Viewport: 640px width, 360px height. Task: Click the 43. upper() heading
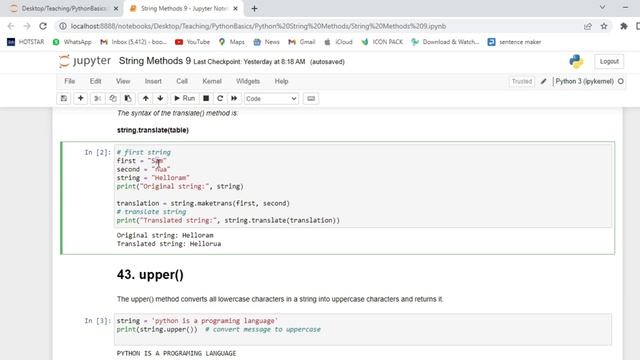[x=150, y=275]
